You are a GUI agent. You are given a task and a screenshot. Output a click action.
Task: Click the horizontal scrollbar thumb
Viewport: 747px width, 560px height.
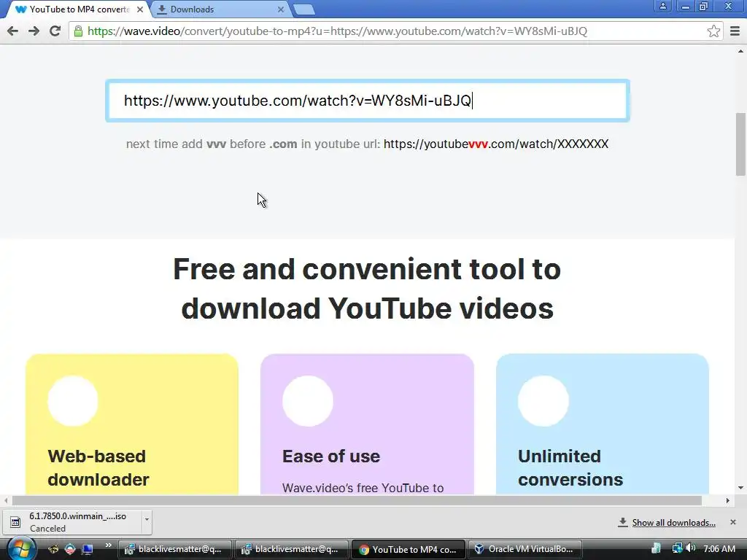(357, 500)
